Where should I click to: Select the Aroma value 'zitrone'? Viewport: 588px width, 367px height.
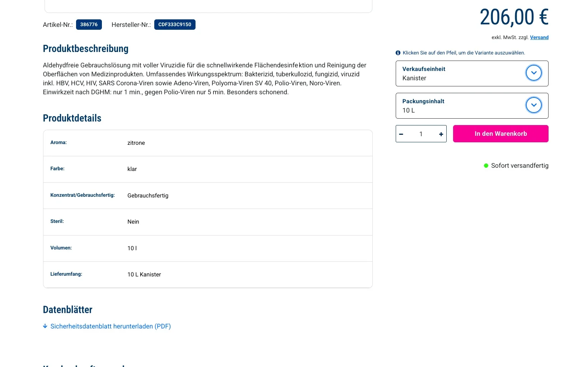(136, 143)
